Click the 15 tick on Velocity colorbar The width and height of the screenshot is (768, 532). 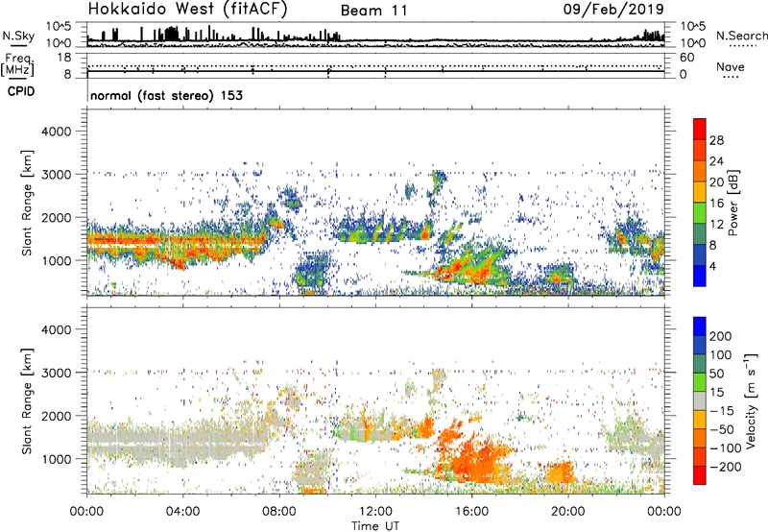tap(716, 393)
